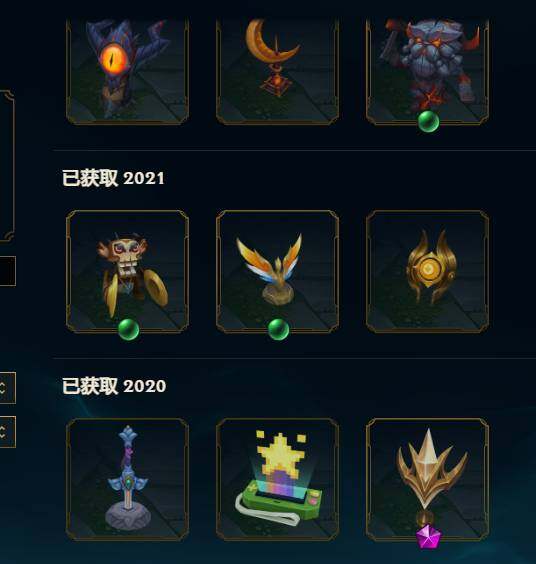Click pink gem under golden crown ward
The image size is (536, 564).
(x=428, y=536)
